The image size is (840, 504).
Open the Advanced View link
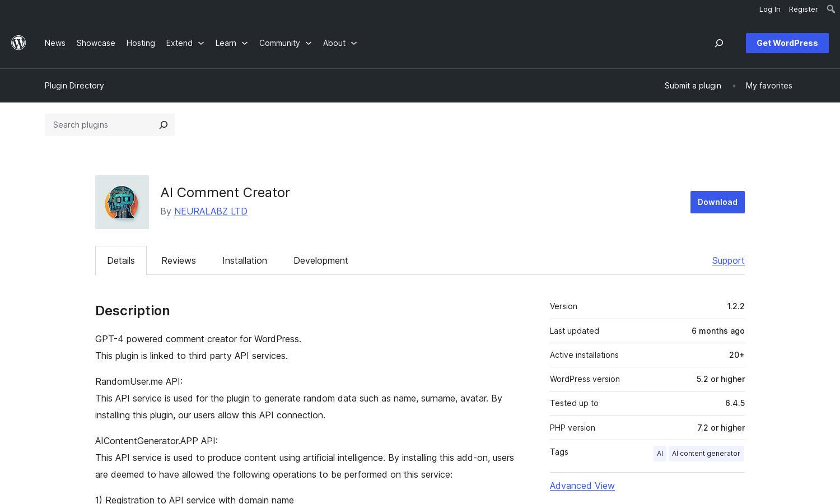[582, 486]
